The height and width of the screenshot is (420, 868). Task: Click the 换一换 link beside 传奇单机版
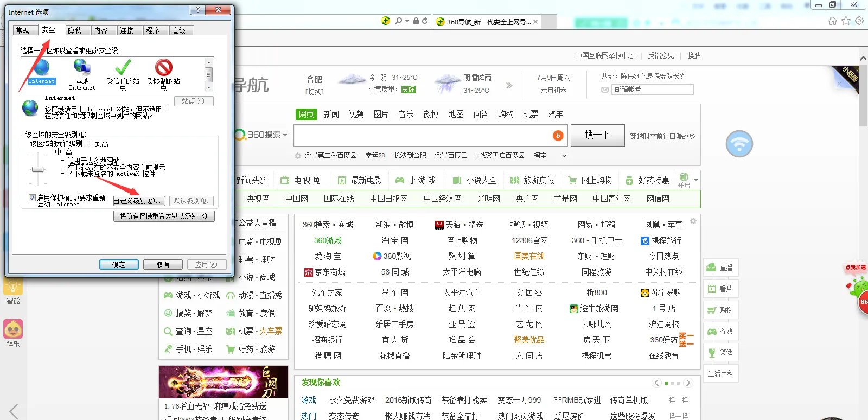tap(678, 400)
